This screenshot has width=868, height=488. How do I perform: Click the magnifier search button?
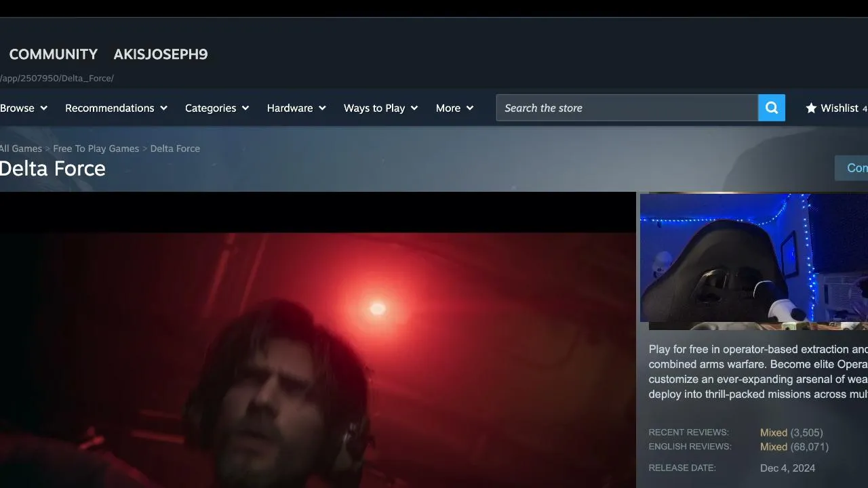click(772, 108)
